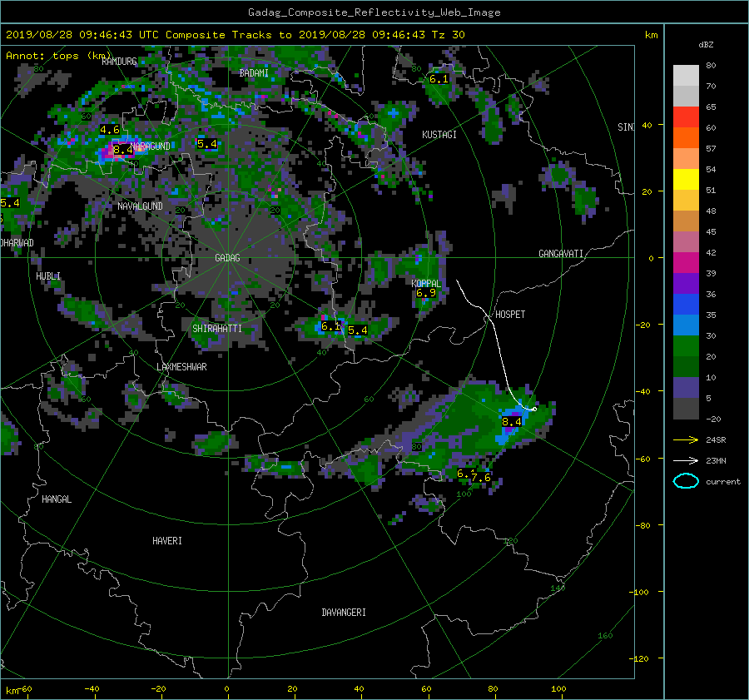Click the 8.4 top annotation at track end
This screenshot has width=749, height=700.
pyautogui.click(x=512, y=422)
